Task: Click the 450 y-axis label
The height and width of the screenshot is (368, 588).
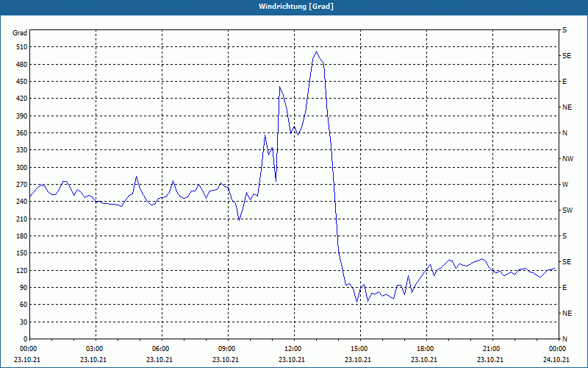Action: point(22,82)
